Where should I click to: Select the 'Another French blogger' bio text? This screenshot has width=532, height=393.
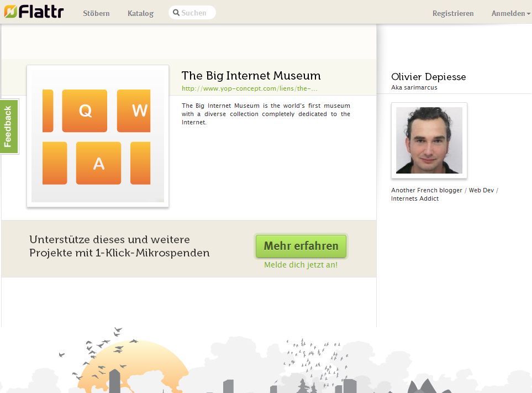pos(445,194)
